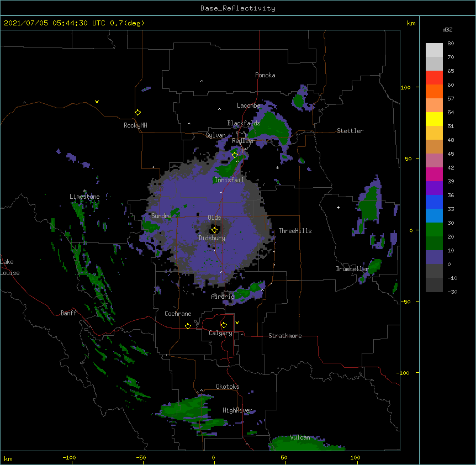The height and width of the screenshot is (465, 476).
Task: Click the RedDeer city label
Action: [244, 141]
